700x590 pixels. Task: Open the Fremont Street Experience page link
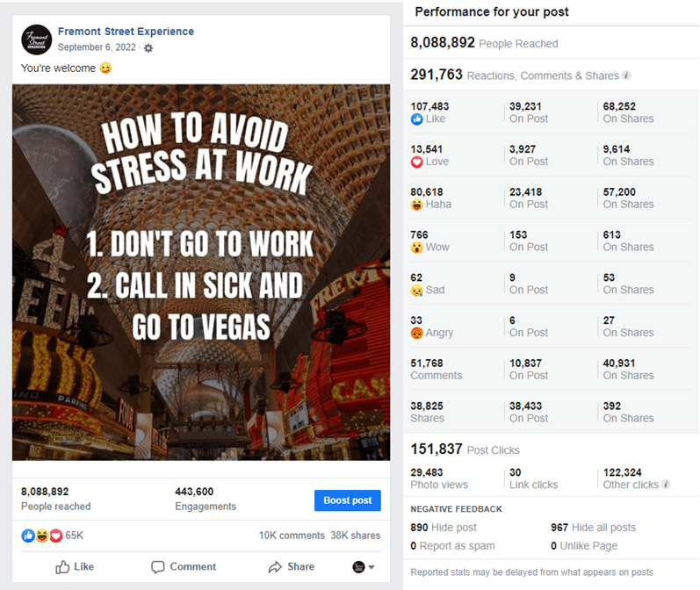coord(126,32)
